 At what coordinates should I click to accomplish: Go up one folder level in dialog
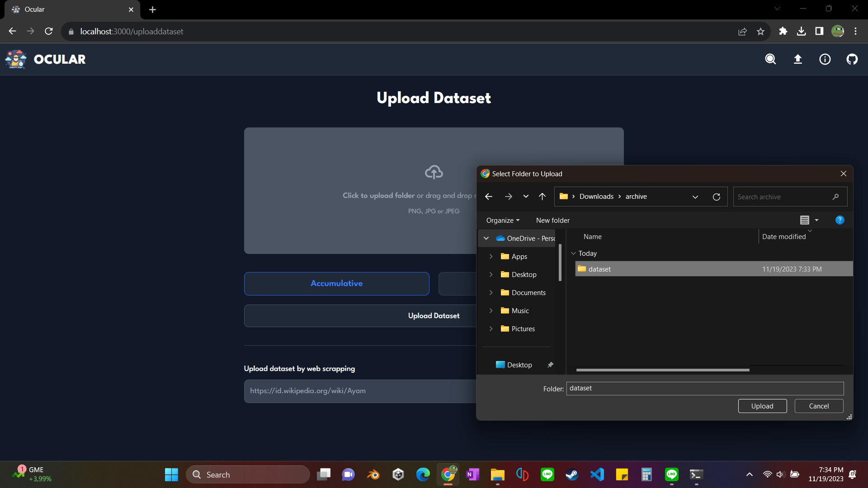click(x=542, y=197)
